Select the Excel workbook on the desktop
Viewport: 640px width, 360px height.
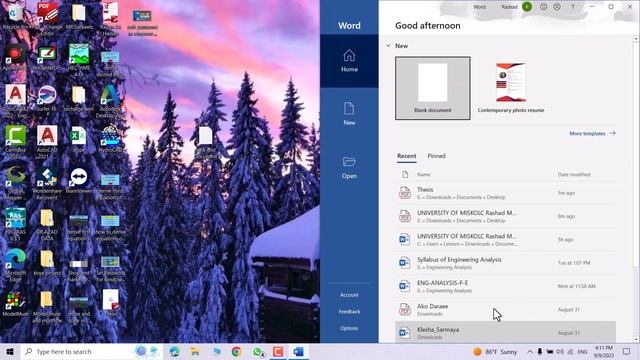pyautogui.click(x=78, y=140)
